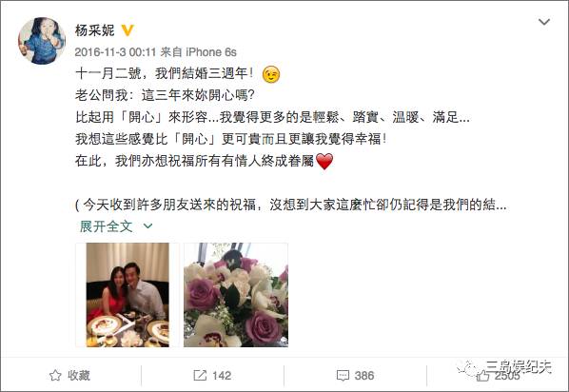Open the flower bouquet photo thumbnail
569x392 pixels.
236,295
